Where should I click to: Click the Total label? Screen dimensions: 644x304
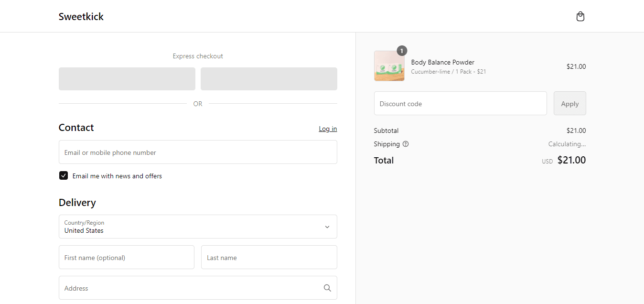pos(384,160)
